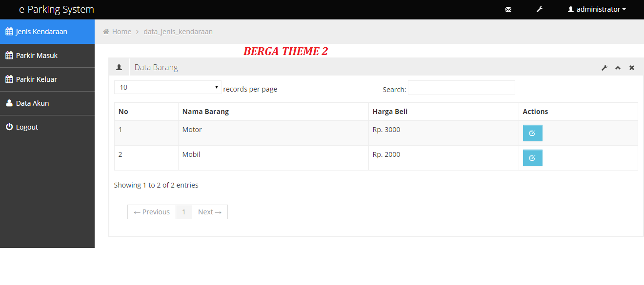Click the user icon in Data Barang header
This screenshot has width=644, height=285.
pos(119,67)
